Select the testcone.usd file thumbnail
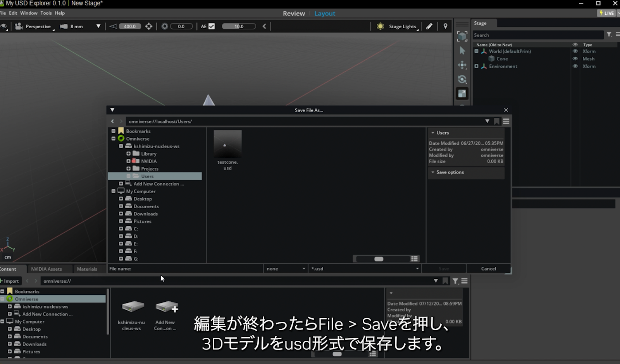This screenshot has width=620, height=364. click(227, 144)
